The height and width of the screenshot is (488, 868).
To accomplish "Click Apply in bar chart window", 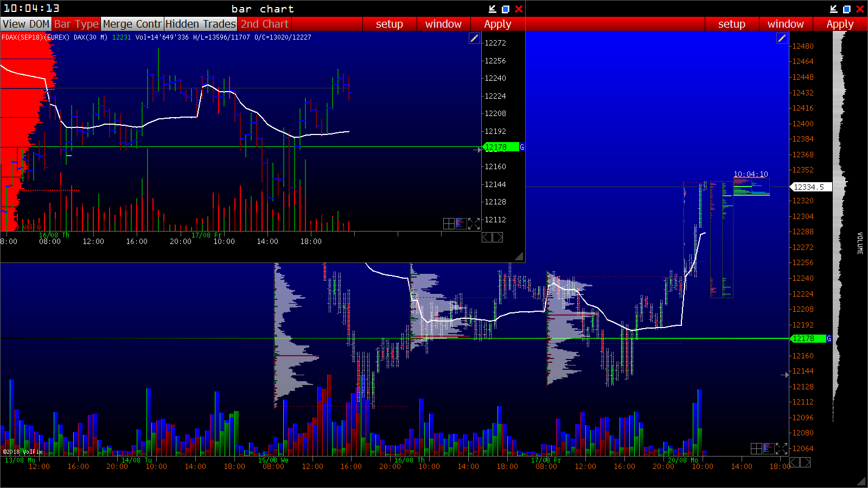I will click(x=497, y=24).
